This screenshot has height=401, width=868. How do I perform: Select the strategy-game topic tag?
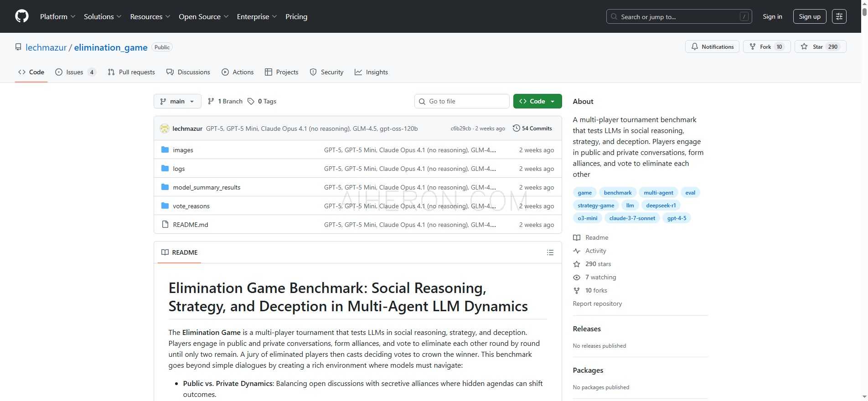tap(596, 206)
